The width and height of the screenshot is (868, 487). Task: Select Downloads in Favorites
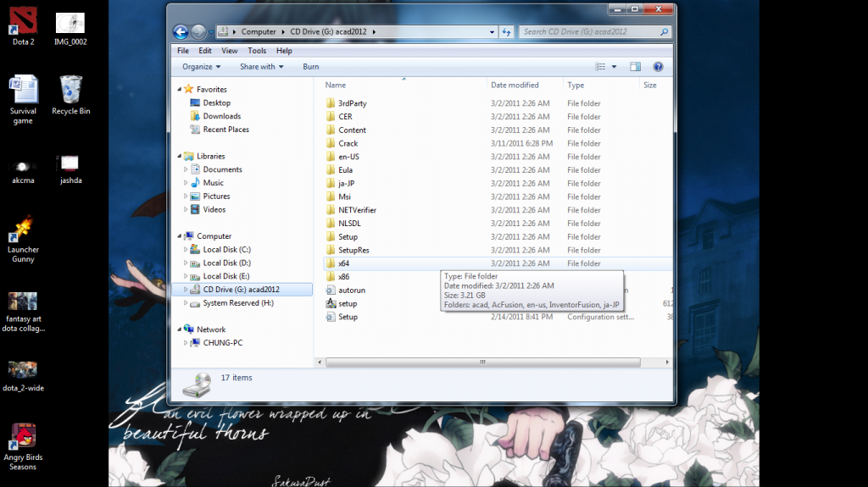221,116
